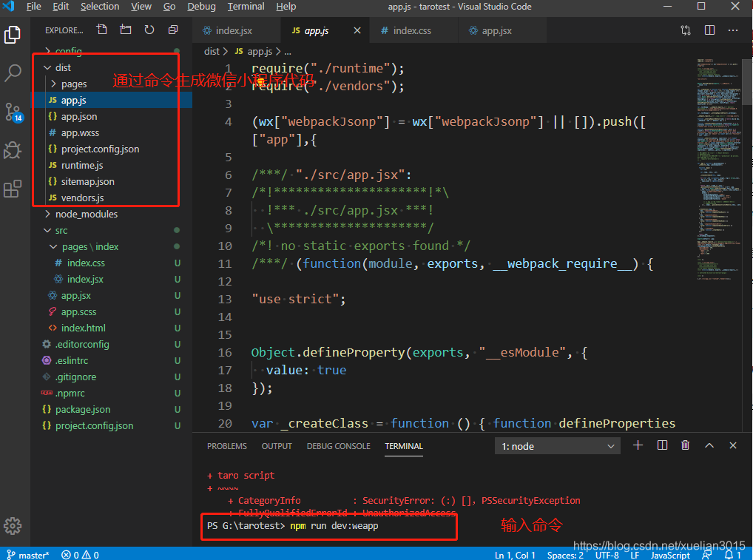Switch to the index.jsx editor tab
The image size is (753, 560).
pyautogui.click(x=237, y=31)
